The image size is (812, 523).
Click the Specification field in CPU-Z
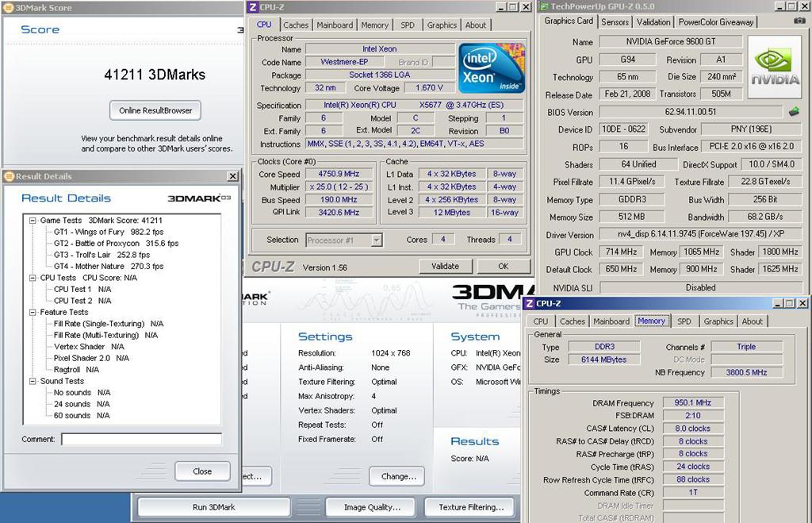[414, 105]
